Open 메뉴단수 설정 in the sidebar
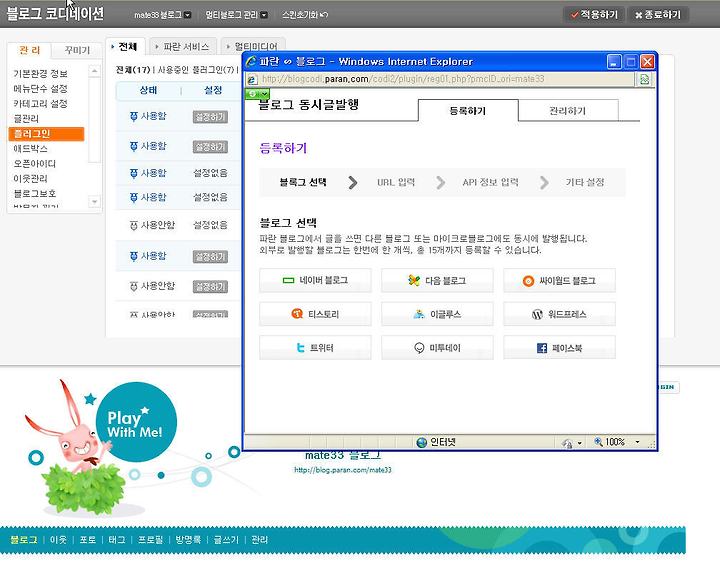 (40, 89)
